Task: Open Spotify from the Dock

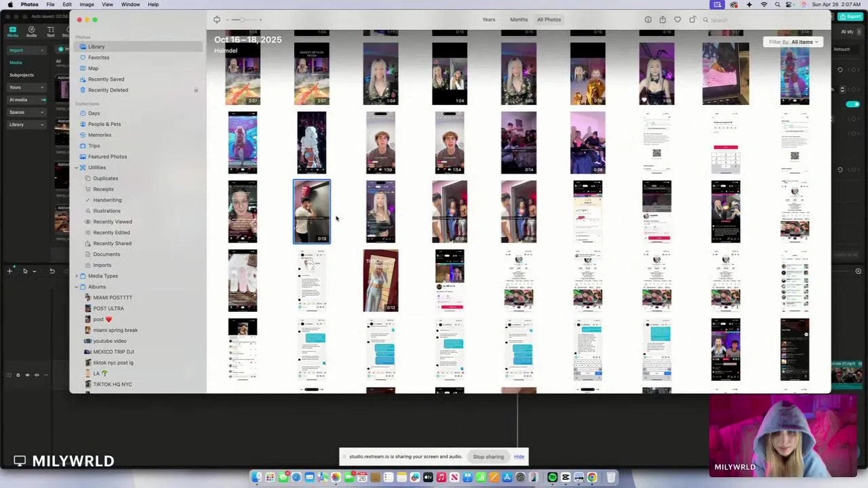Action: pyautogui.click(x=553, y=478)
